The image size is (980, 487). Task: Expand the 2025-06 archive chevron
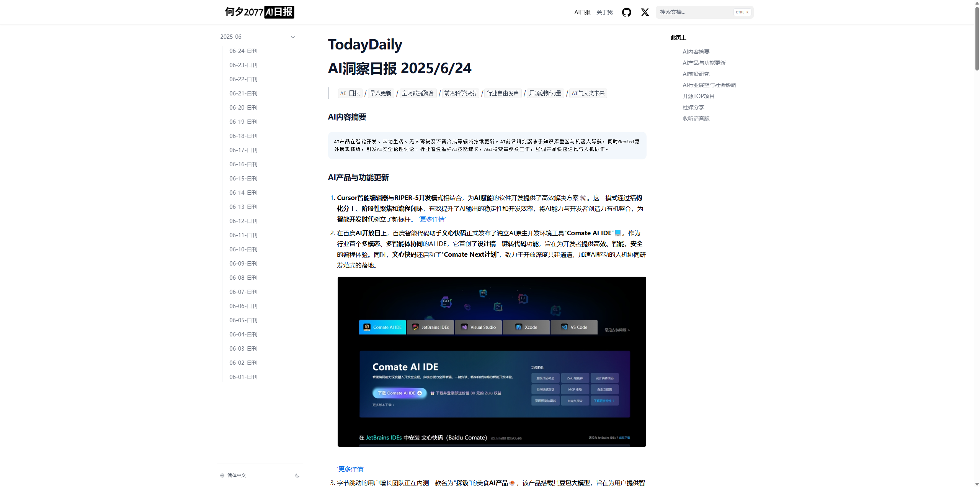[x=292, y=37]
